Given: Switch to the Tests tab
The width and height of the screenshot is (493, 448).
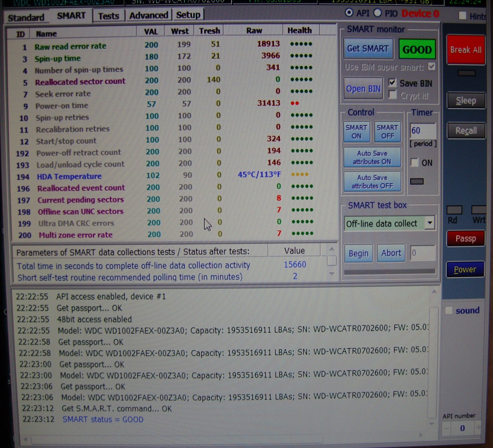Looking at the screenshot, I should coord(109,16).
